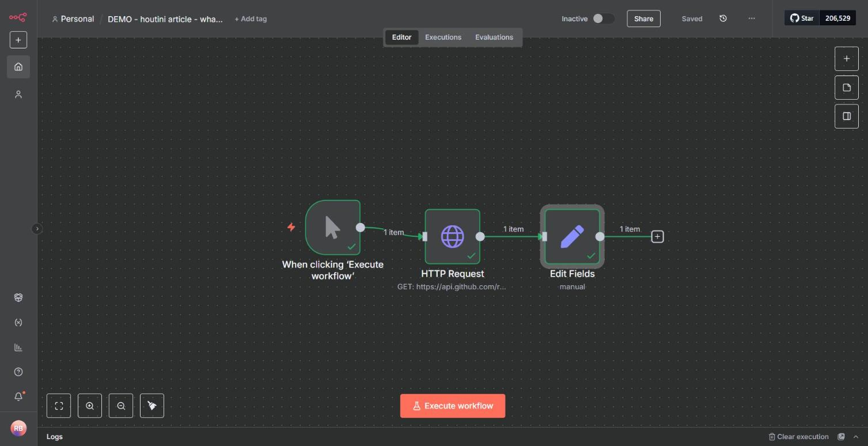Add a node with the canvas plus button
Viewport: 868px width, 446px height.
click(846, 59)
